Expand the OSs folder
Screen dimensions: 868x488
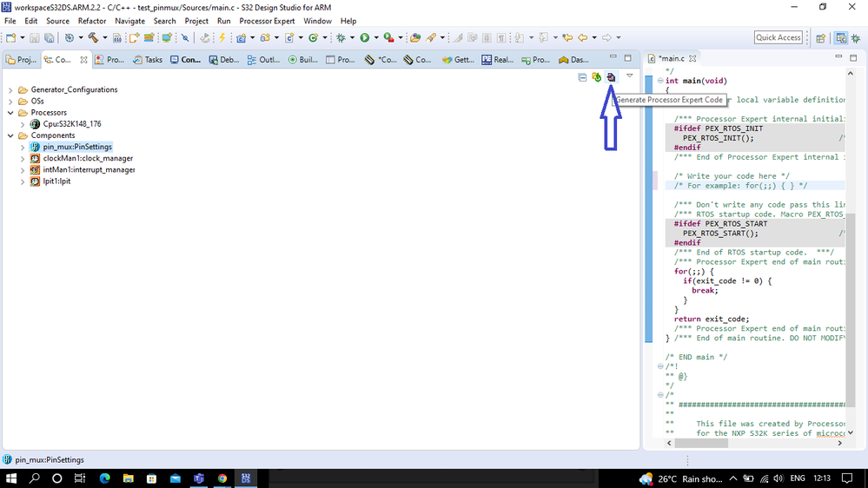pyautogui.click(x=10, y=102)
